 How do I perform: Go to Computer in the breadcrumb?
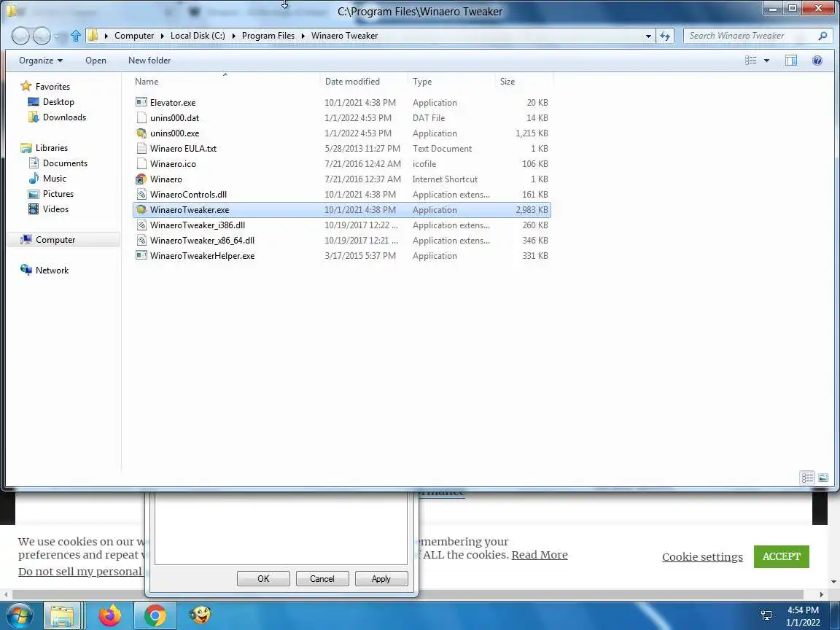[134, 36]
